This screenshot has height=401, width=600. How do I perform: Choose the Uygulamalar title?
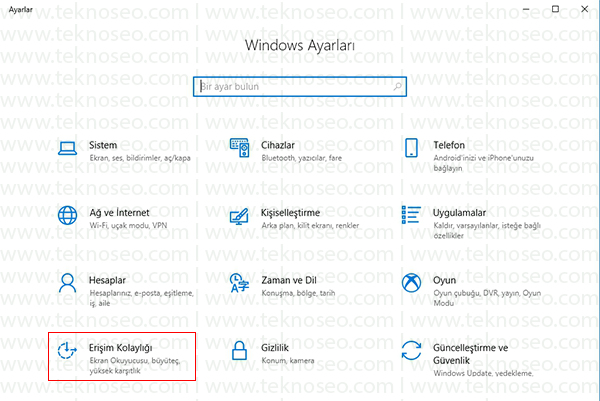pos(459,213)
